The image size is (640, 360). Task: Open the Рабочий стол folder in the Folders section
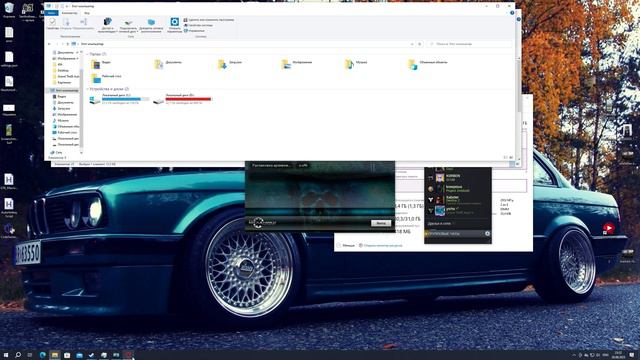pyautogui.click(x=106, y=78)
